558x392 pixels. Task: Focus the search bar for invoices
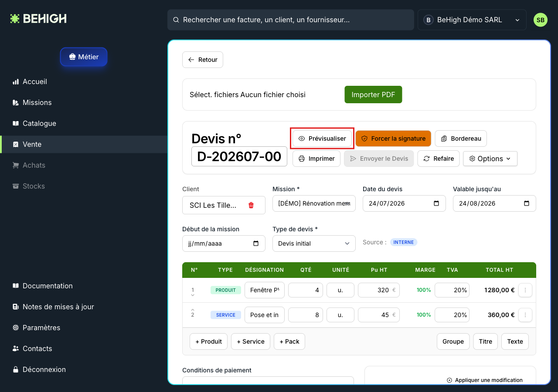291,20
